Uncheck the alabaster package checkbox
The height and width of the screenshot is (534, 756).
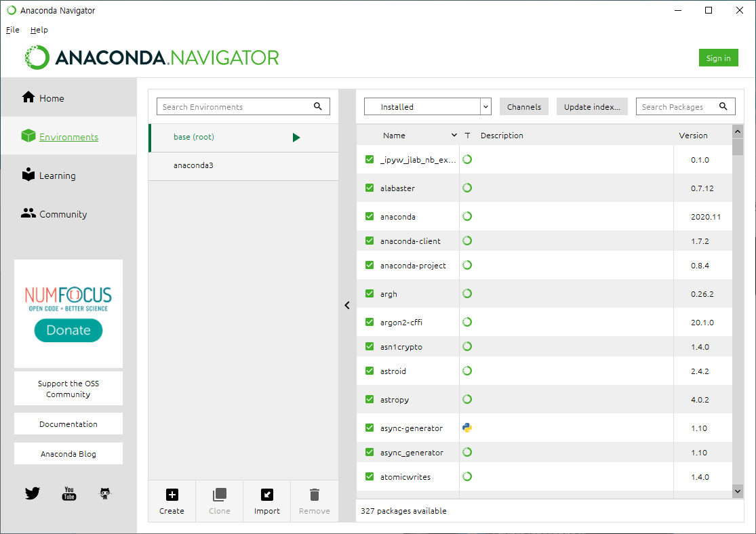(370, 188)
